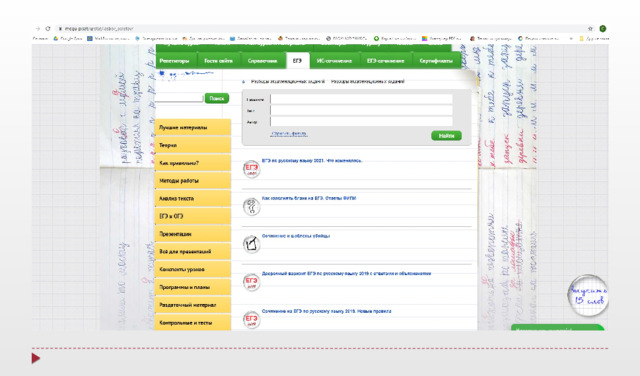This screenshot has height=376, width=640.
Task: Click the Название filter input field
Action: pos(362,99)
